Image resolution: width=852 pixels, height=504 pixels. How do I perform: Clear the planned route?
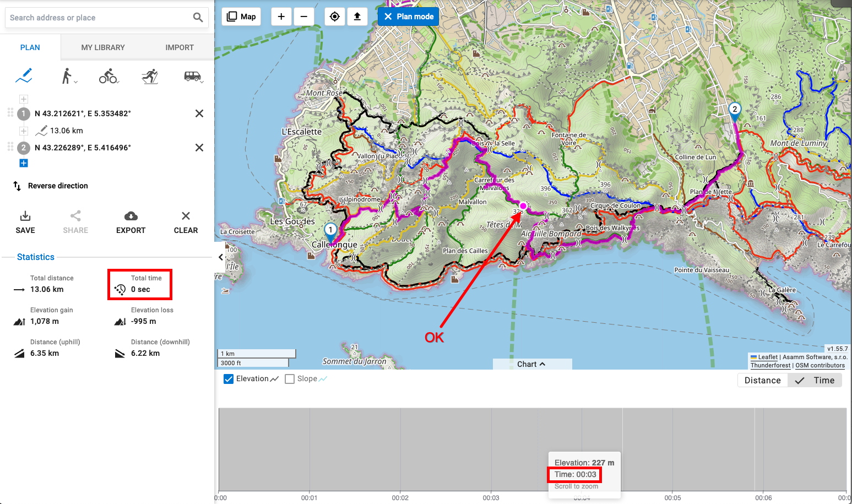click(x=186, y=222)
